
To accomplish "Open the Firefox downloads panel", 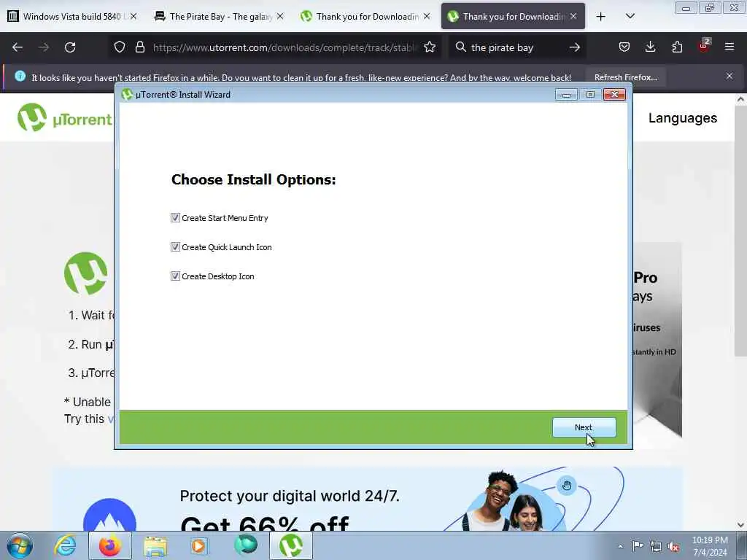I will click(x=650, y=47).
